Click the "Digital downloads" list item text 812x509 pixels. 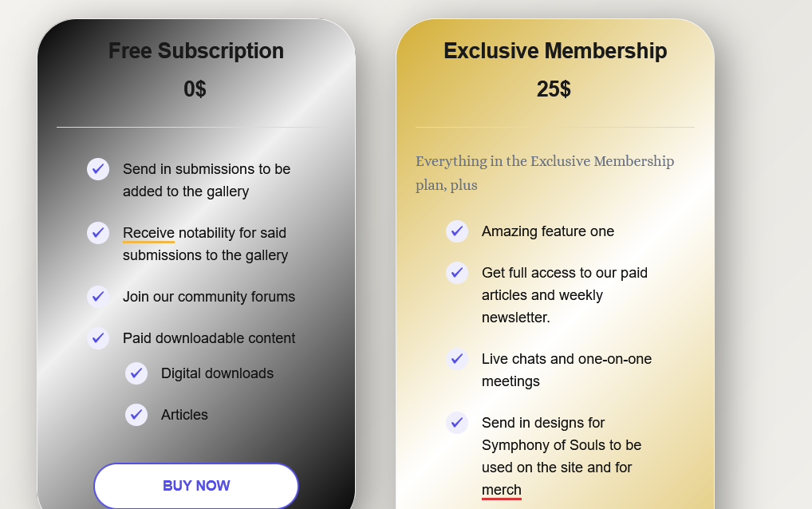(217, 373)
